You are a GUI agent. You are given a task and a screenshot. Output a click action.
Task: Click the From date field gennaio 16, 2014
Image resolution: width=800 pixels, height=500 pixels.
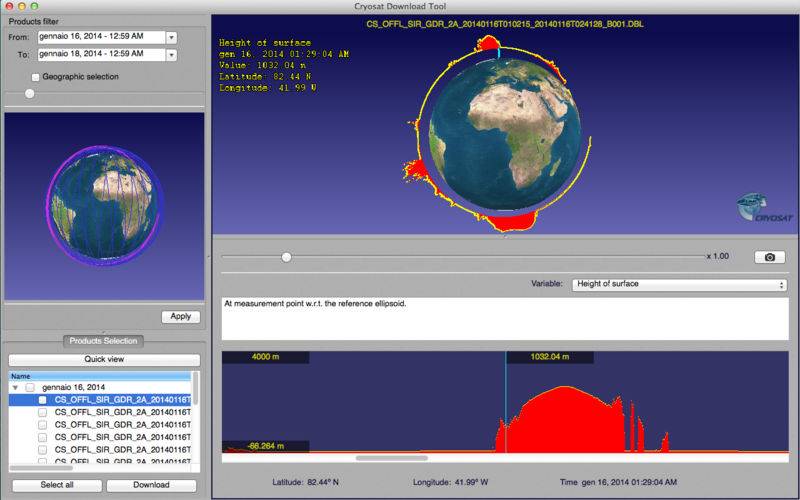(x=102, y=37)
